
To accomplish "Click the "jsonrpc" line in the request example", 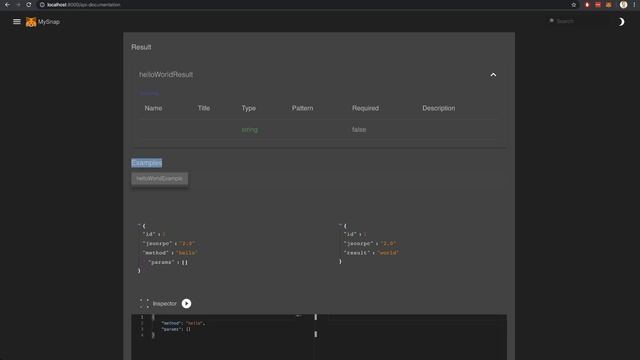I will [169, 243].
